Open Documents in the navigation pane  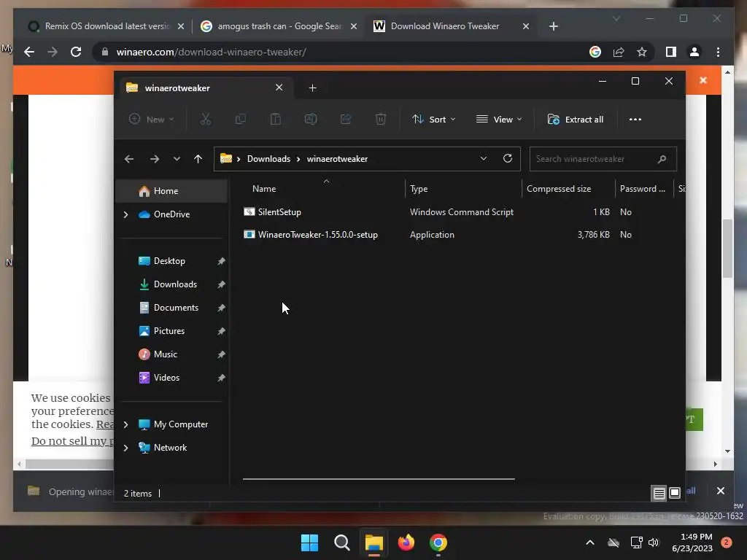(x=175, y=308)
